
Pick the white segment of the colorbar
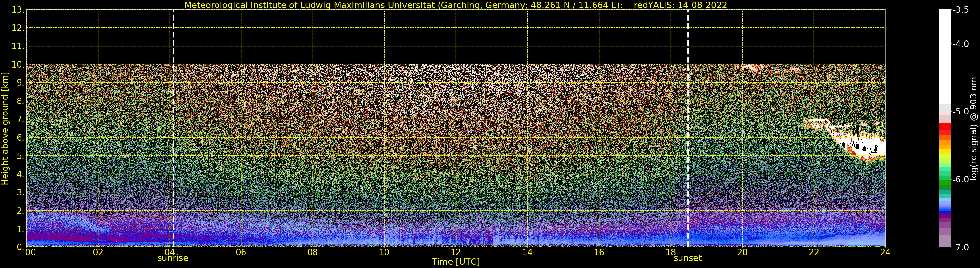click(945, 57)
